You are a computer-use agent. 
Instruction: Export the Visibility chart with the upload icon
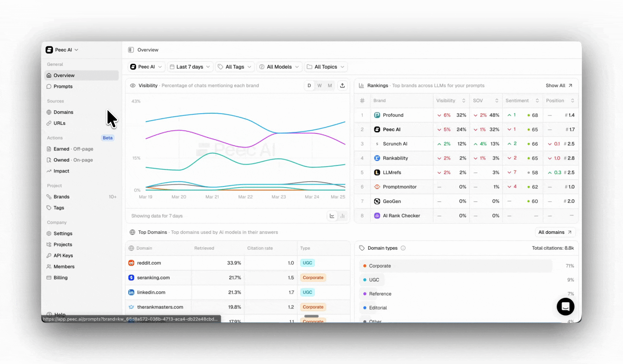342,86
